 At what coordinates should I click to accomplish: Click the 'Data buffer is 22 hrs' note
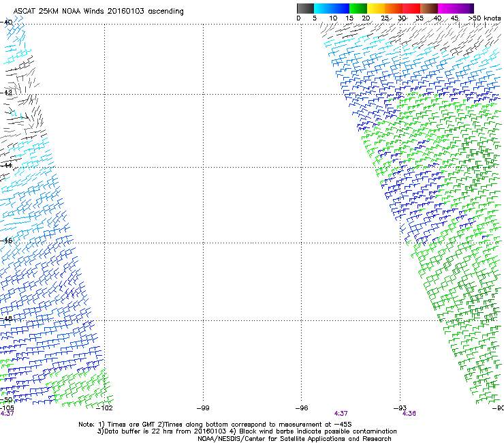(247, 431)
